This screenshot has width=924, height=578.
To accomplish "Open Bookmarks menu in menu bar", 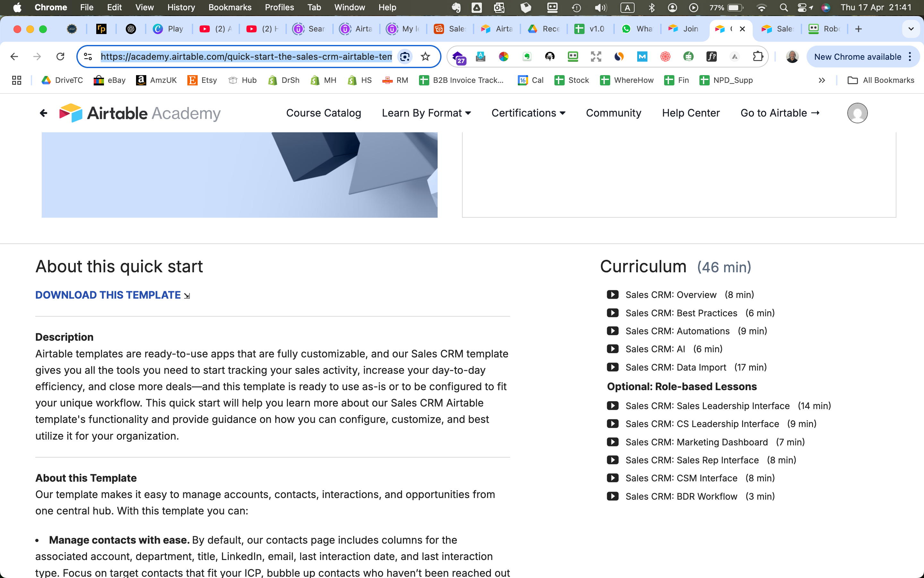I will click(229, 8).
